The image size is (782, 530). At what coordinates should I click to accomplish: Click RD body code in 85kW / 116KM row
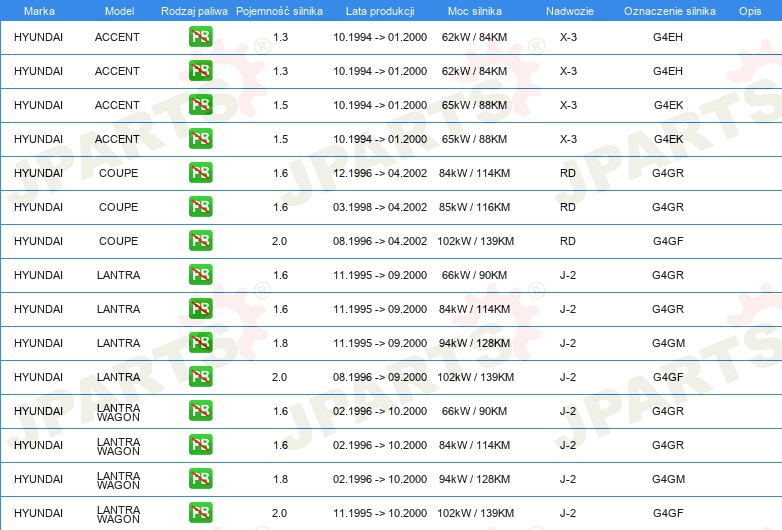(x=568, y=207)
